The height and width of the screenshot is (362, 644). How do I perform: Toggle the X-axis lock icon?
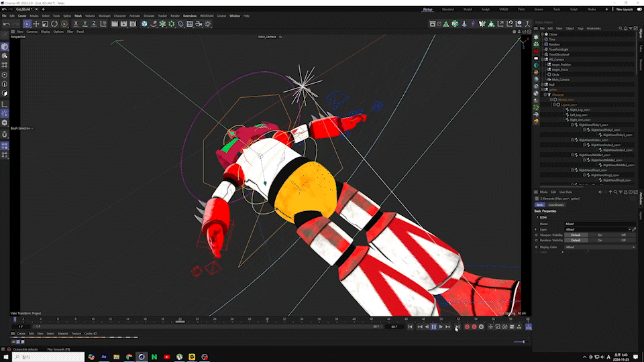(76, 24)
